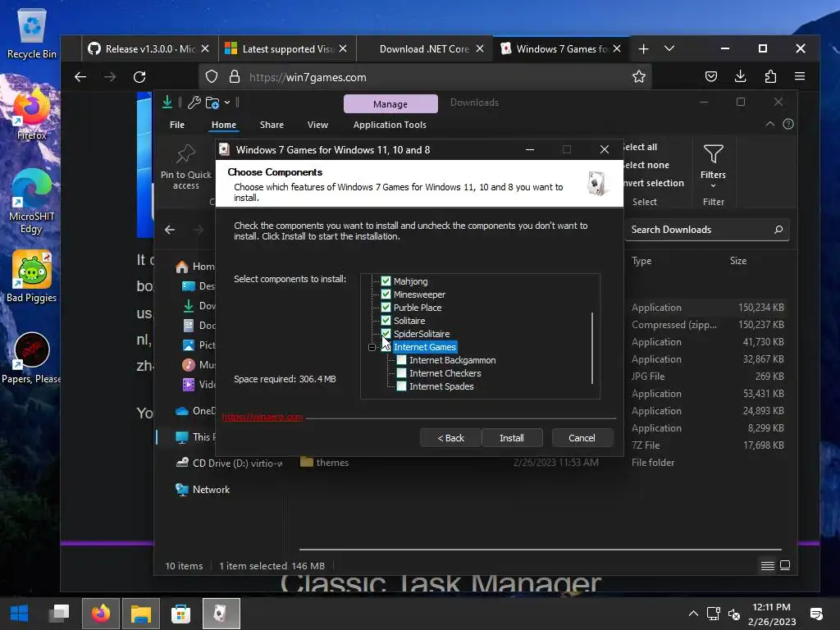Click Pin to Quick access in Explorer ribbon
Screen dimensions: 840x630
[x=186, y=167]
